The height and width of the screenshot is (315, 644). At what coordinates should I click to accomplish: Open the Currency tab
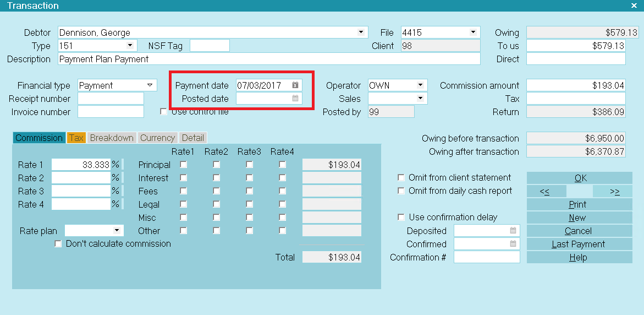158,138
